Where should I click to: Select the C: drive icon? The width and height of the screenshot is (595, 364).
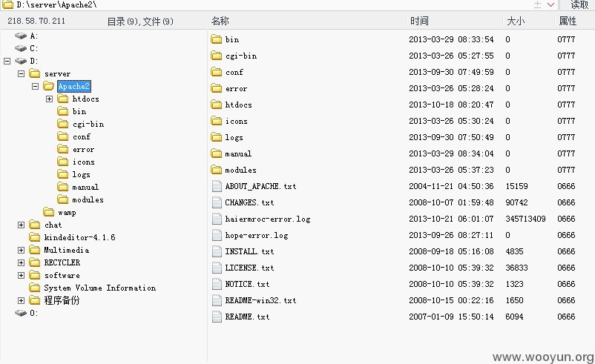point(21,48)
